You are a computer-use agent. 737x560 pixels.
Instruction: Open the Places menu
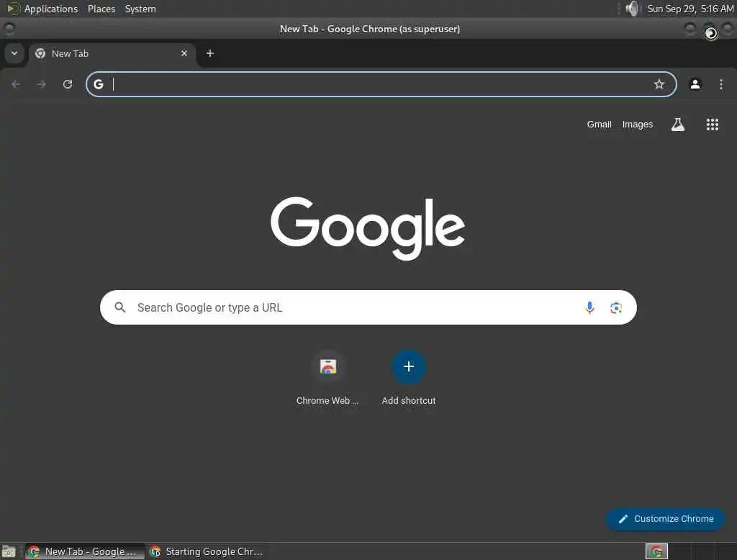pyautogui.click(x=101, y=9)
